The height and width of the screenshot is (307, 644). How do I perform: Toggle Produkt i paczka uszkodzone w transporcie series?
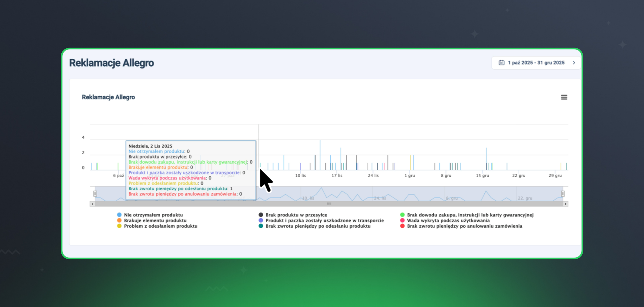pos(324,221)
